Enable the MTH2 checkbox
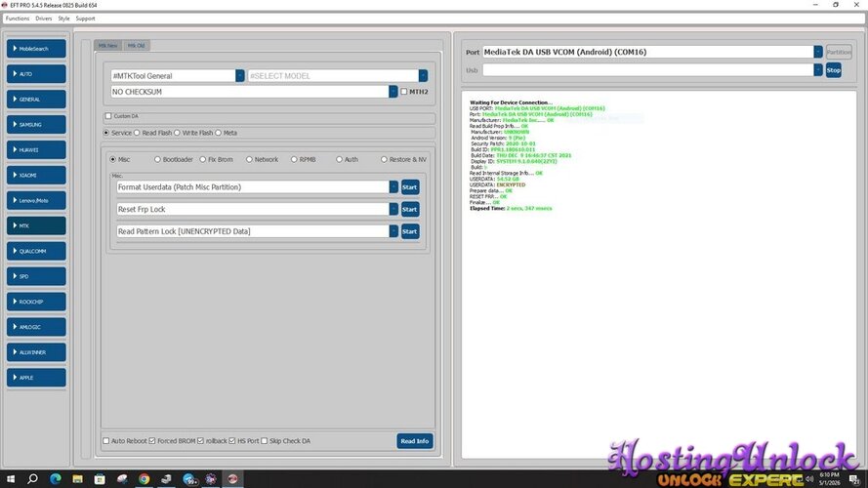Image resolution: width=868 pixels, height=488 pixels. [x=404, y=92]
